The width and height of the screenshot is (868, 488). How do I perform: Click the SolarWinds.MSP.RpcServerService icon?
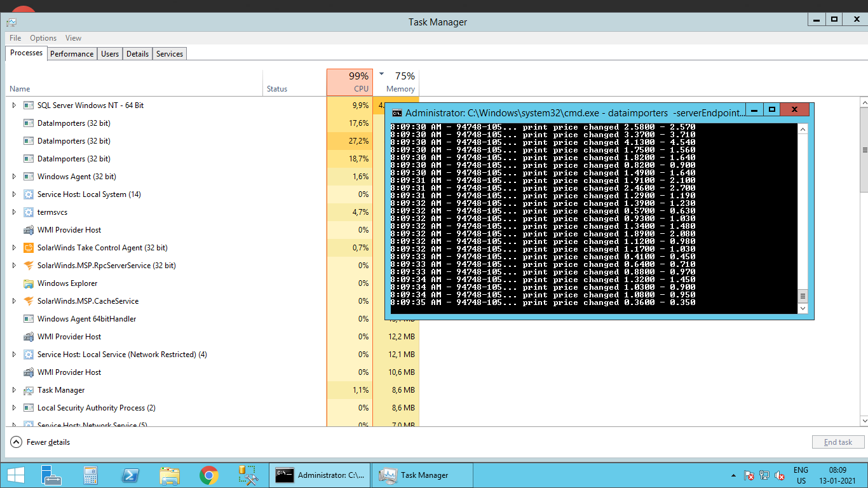(x=28, y=266)
